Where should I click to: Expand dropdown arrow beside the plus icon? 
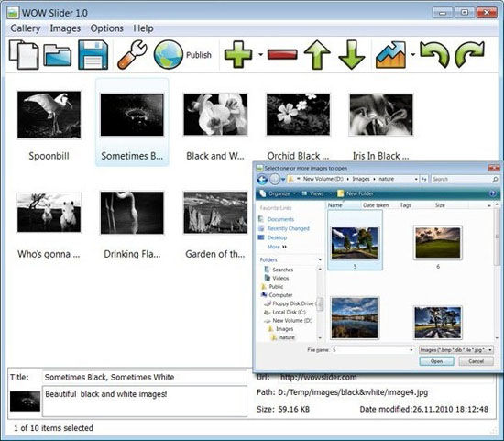tap(260, 55)
